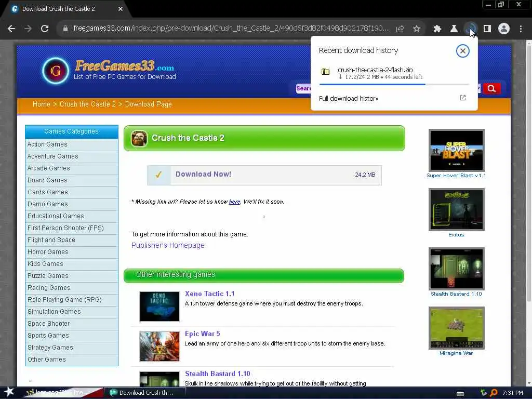Click the Downloads toolbar icon
The height and width of the screenshot is (399, 532).
tap(471, 29)
